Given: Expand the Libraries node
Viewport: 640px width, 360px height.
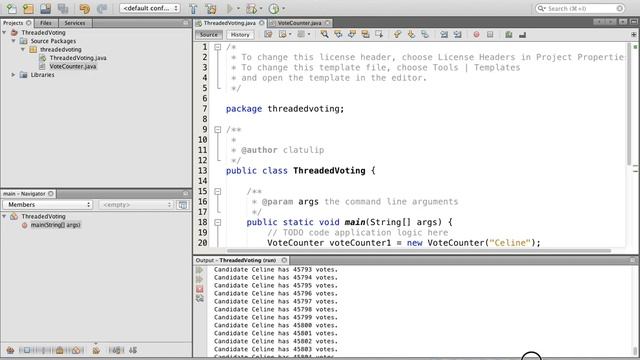Looking at the screenshot, I should [x=13, y=75].
